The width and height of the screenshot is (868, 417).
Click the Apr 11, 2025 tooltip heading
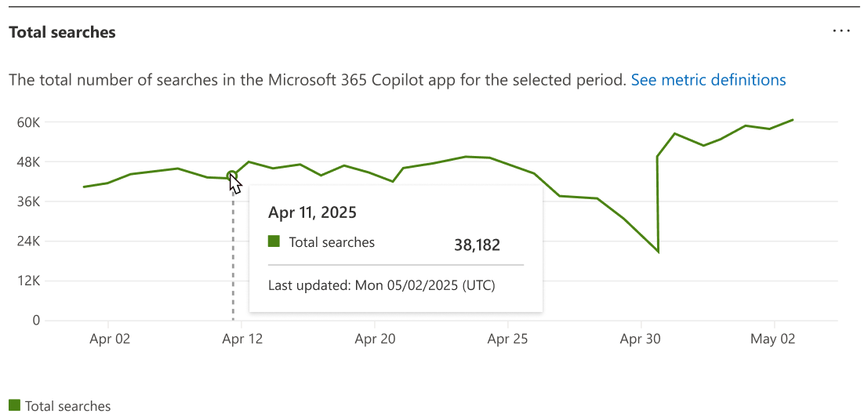tap(312, 212)
